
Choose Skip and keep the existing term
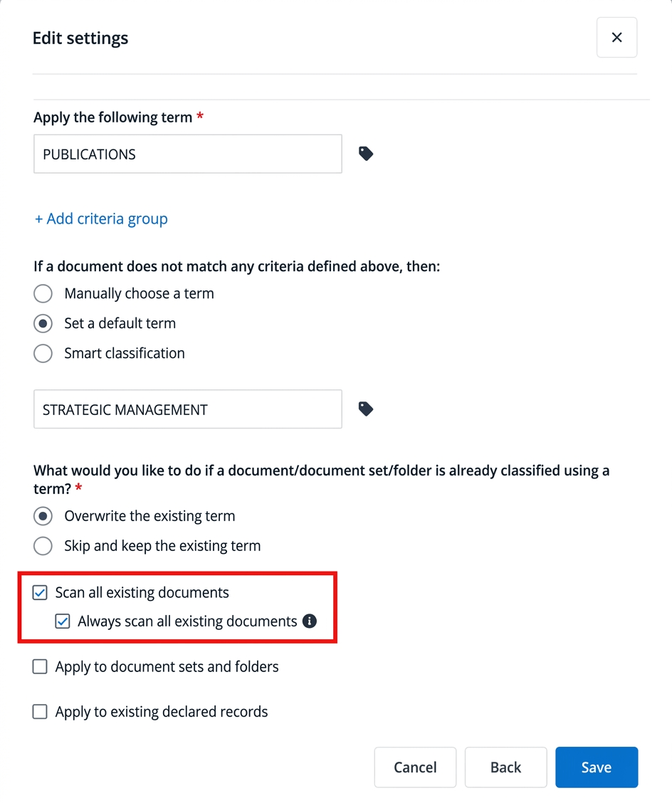click(x=43, y=546)
